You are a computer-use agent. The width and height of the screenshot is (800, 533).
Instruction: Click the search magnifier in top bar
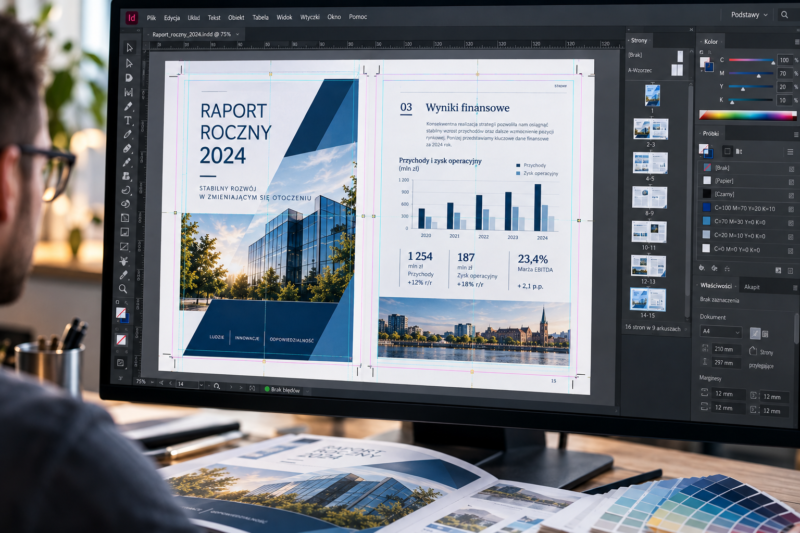(x=784, y=15)
